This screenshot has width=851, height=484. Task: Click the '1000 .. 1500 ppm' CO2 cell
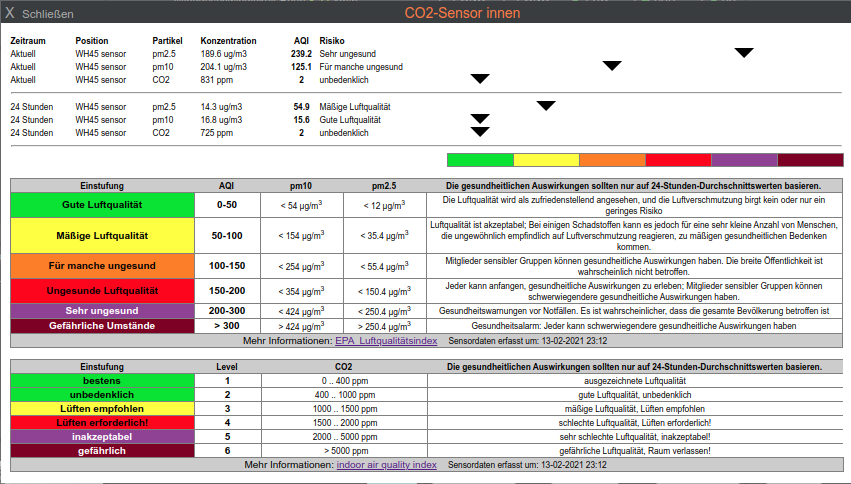(x=345, y=409)
